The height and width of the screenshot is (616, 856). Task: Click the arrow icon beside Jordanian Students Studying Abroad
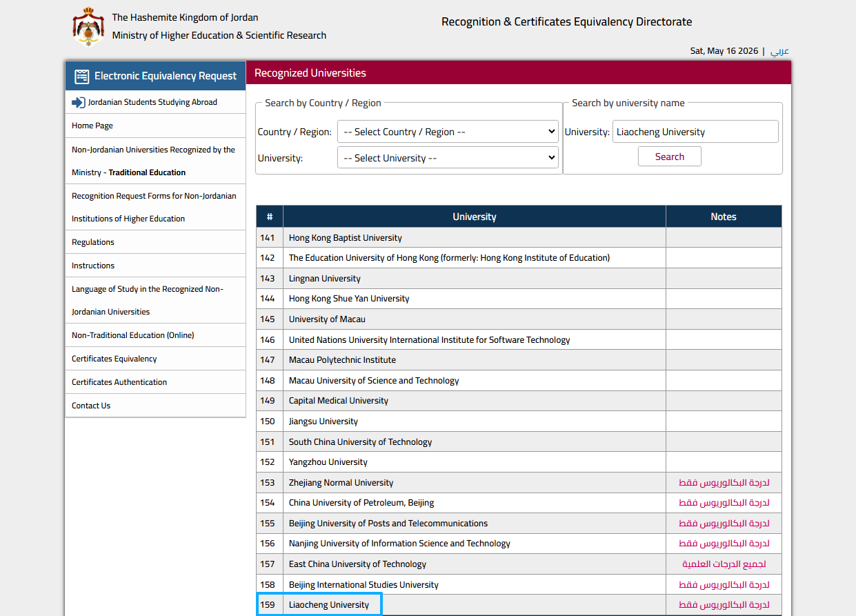click(78, 102)
